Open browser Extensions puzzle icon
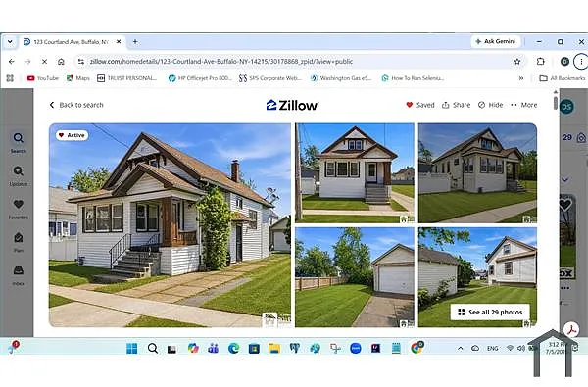The width and height of the screenshot is (588, 387). click(x=540, y=61)
